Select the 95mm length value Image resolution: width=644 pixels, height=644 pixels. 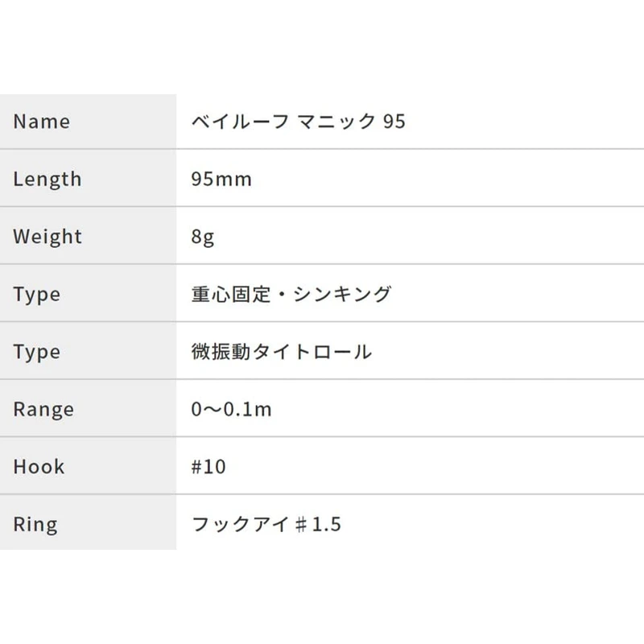coord(221,179)
